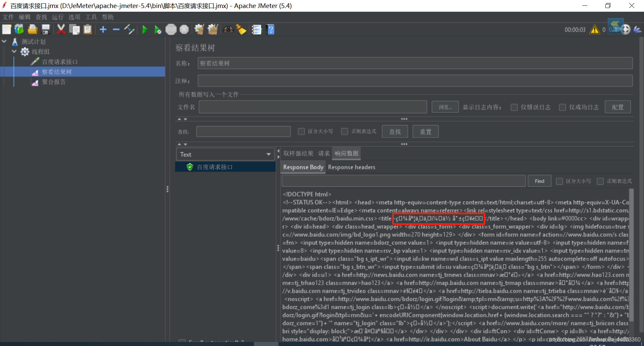Screen dimensions: 644x346
Task: Collapse the 线程组 tree node
Action: click(14, 52)
